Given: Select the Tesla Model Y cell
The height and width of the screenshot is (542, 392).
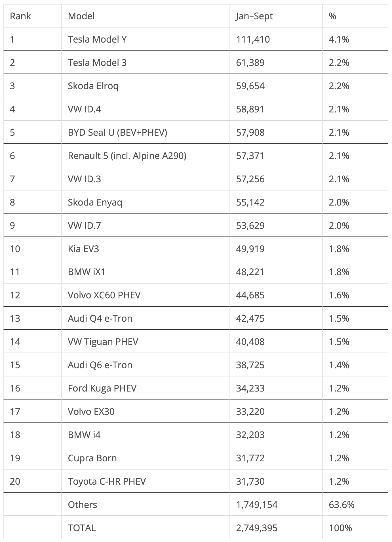Looking at the screenshot, I should 97,39.
